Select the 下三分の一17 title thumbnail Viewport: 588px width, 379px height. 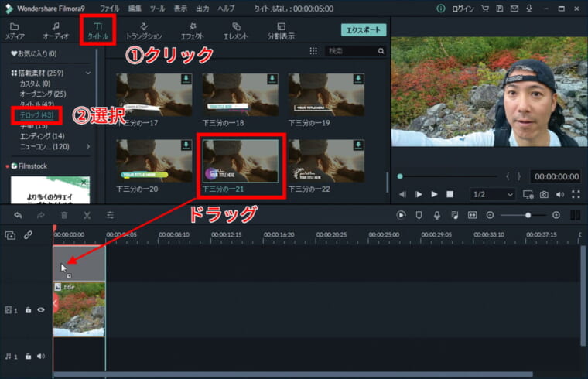154,94
